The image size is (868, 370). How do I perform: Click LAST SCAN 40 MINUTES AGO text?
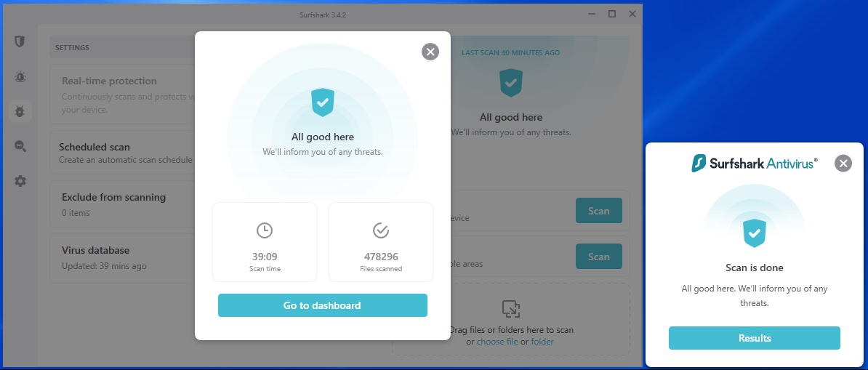point(511,52)
